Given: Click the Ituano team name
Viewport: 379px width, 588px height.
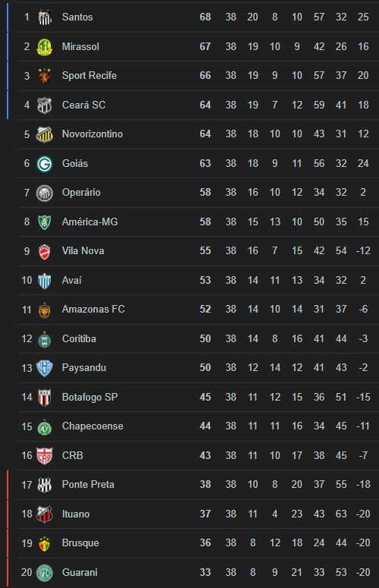Looking at the screenshot, I should click(x=76, y=514).
